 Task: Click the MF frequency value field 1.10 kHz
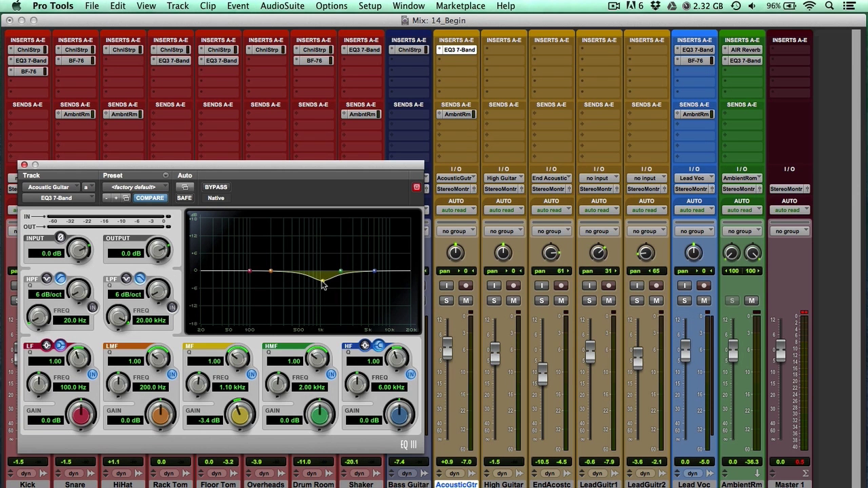[x=232, y=387]
